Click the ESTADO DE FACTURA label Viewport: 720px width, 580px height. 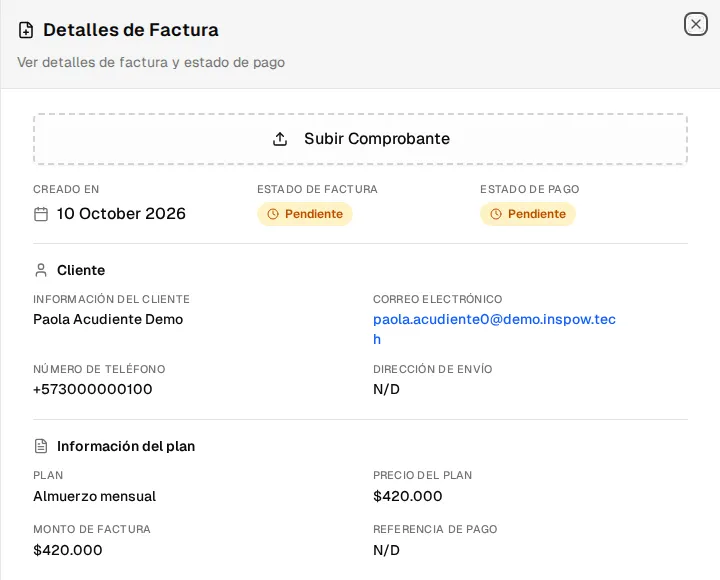pos(317,189)
